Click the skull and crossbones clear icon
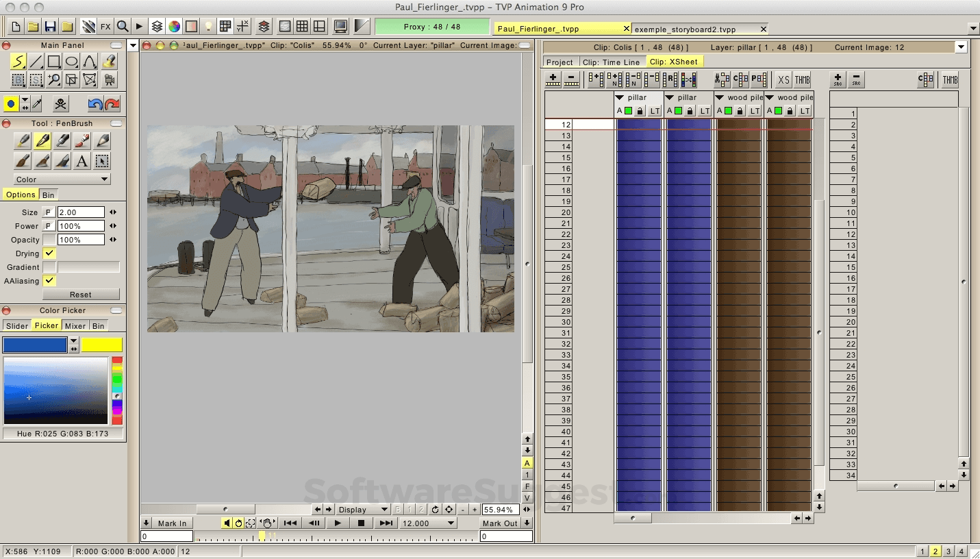980x559 pixels. [x=61, y=104]
